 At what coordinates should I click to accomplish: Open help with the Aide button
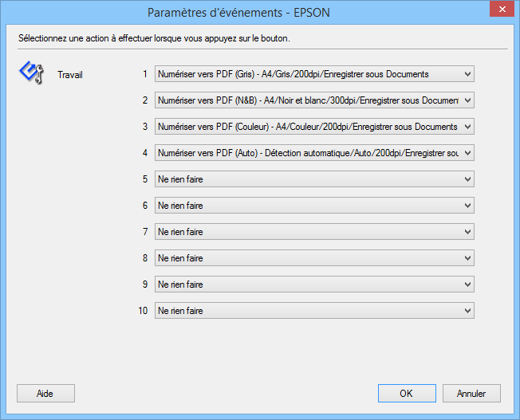(45, 394)
